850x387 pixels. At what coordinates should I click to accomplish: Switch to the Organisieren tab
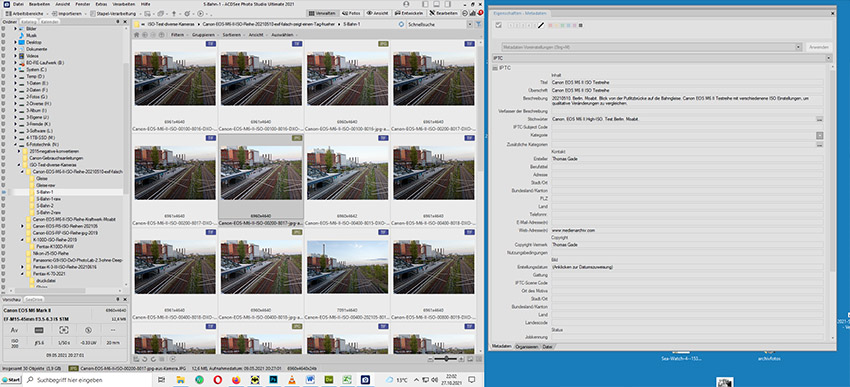point(527,346)
